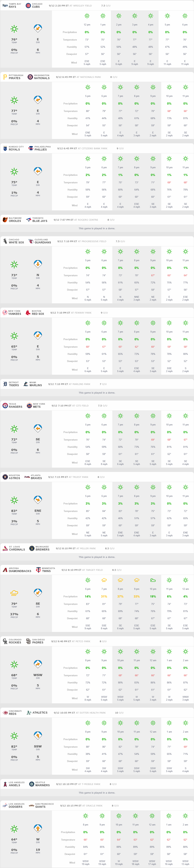194x868 pixels.
Task: Click the T-Mobile Park dome notice text
Action: tap(97, 793)
